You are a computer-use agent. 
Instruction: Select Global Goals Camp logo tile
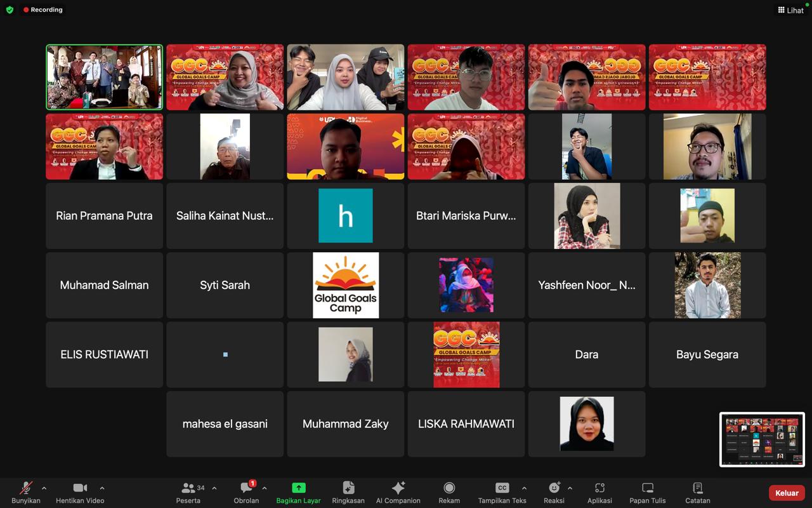(x=345, y=285)
